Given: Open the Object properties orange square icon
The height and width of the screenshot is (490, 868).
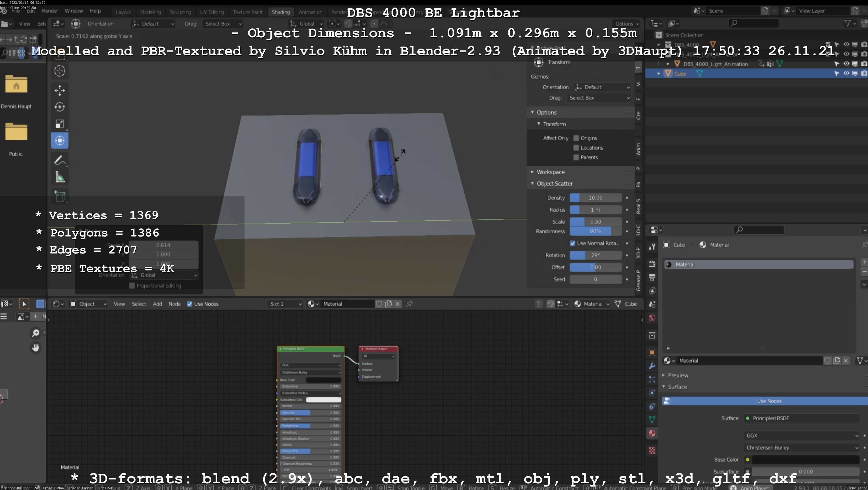Looking at the screenshot, I should point(652,353).
